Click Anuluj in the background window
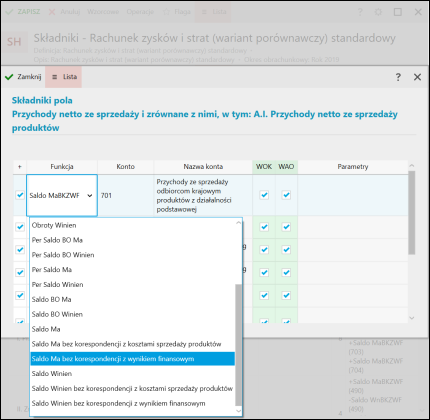 64,12
